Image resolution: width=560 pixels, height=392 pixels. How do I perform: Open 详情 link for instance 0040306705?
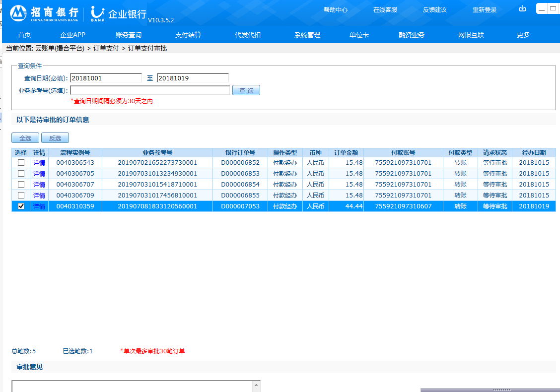pos(39,174)
